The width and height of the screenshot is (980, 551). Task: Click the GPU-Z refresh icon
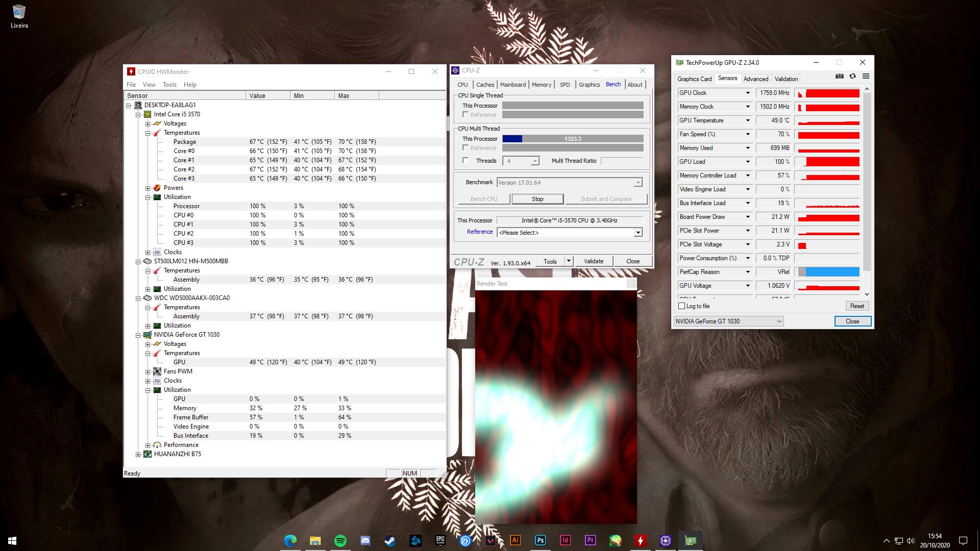pos(852,77)
